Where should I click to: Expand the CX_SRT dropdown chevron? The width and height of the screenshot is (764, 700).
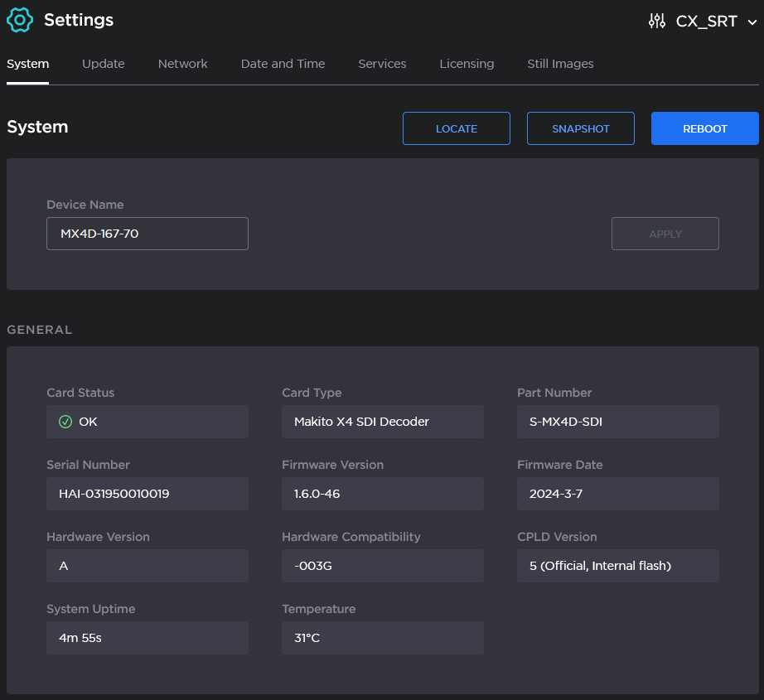coord(752,22)
